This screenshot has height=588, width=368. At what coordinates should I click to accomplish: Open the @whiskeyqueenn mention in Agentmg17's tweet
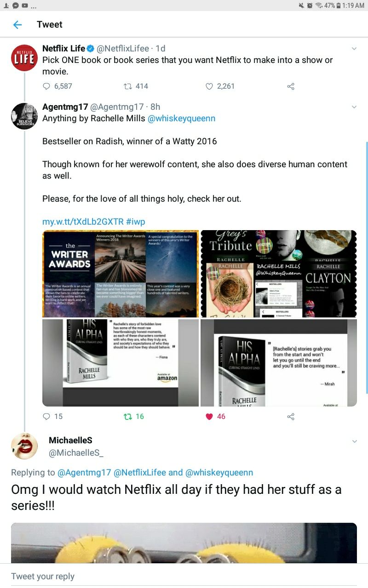181,119
